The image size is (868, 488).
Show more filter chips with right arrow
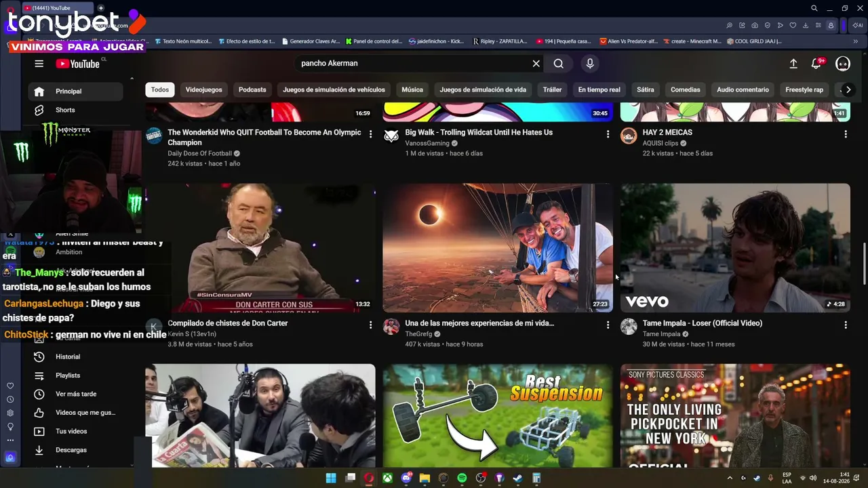(848, 89)
